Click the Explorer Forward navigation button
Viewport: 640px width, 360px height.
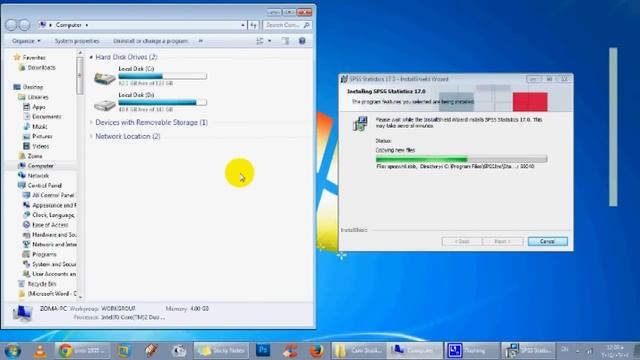tap(24, 25)
